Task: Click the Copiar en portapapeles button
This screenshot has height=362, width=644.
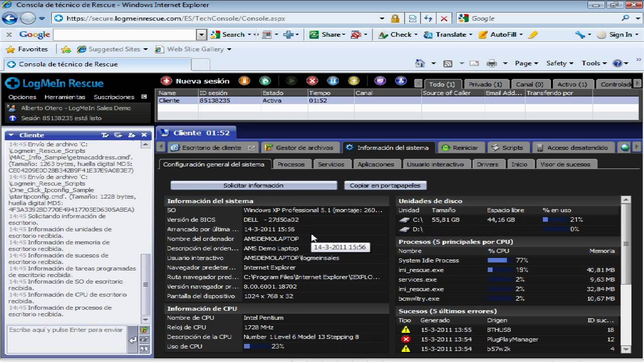Action: [x=385, y=186]
